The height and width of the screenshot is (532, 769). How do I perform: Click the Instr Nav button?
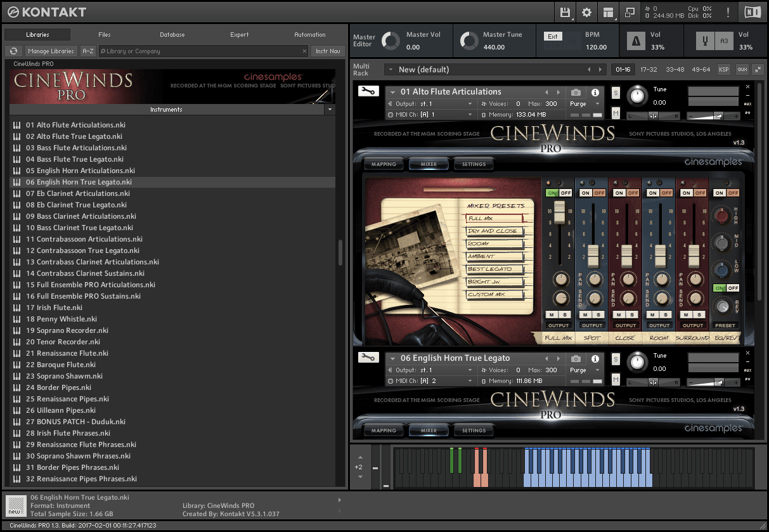click(x=328, y=51)
